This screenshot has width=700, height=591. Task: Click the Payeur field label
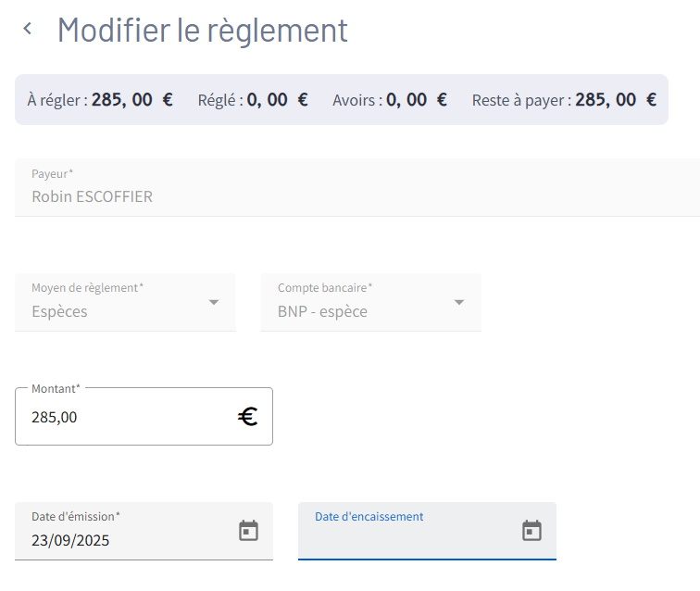52,173
